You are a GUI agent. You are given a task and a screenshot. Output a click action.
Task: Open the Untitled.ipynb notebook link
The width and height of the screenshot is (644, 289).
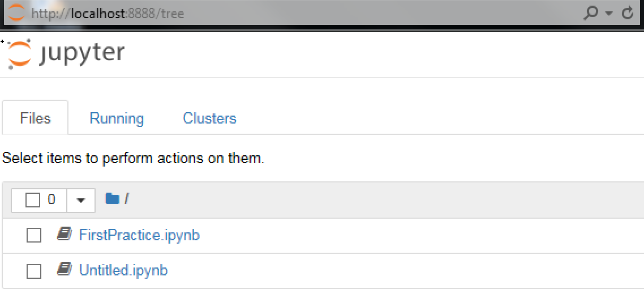(123, 270)
